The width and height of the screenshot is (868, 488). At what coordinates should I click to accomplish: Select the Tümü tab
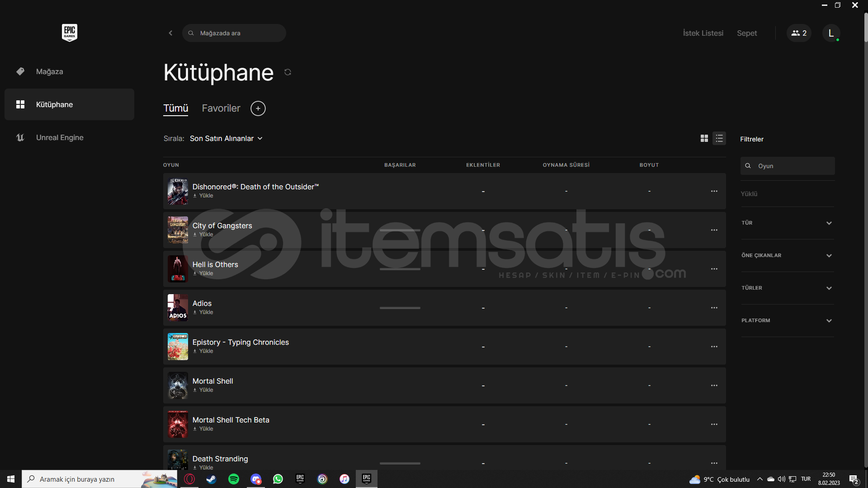coord(175,108)
